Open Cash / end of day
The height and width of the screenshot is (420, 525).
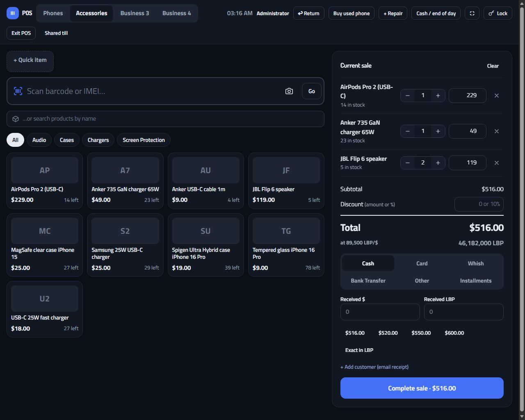(436, 13)
